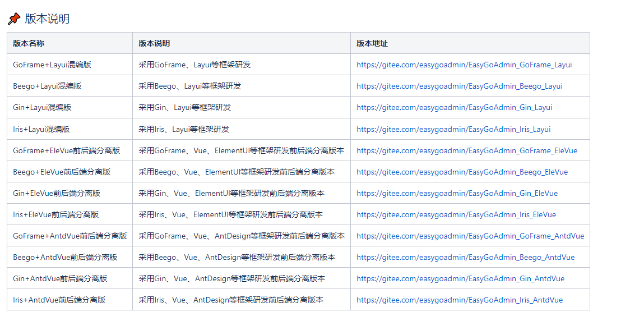Click description 采用Gin、Vue、AntDesign等框架研发前后端分离版本

click(x=232, y=279)
